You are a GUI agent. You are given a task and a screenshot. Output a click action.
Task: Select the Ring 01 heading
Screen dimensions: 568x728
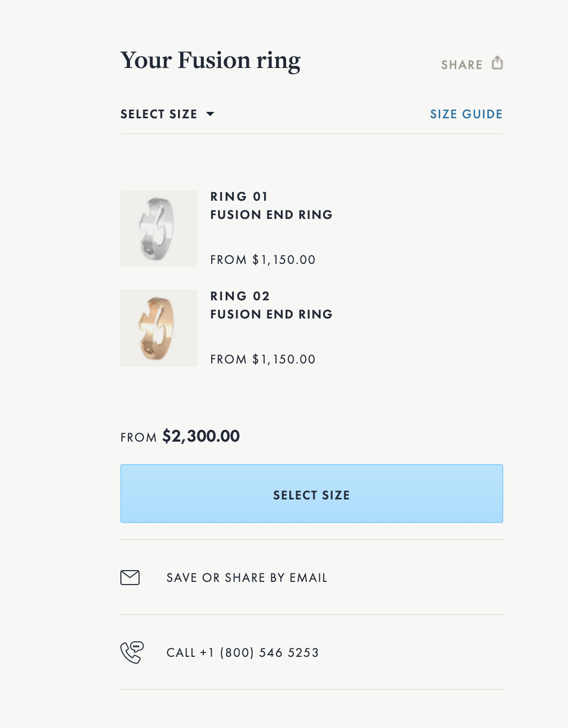click(239, 196)
